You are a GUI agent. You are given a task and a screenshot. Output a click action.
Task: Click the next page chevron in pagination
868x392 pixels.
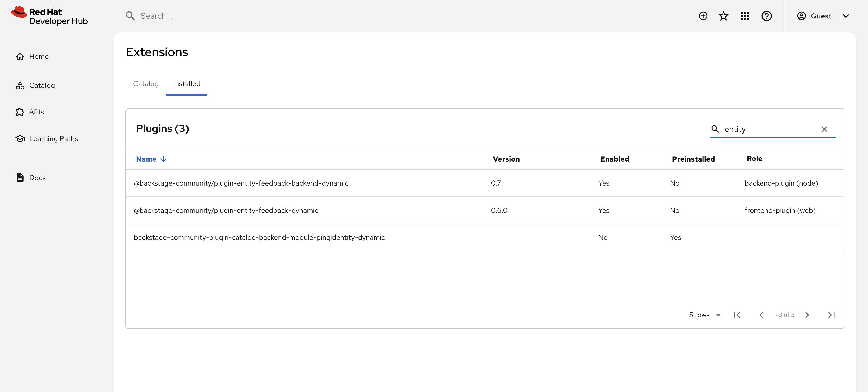807,315
